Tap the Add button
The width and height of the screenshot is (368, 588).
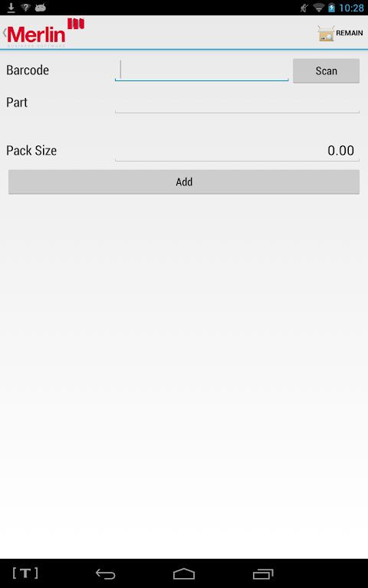[184, 182]
